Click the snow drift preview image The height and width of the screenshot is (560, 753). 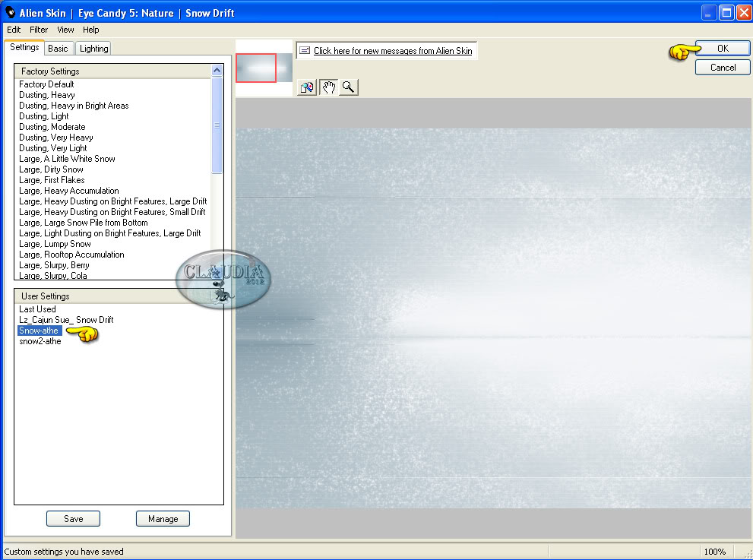point(494,318)
